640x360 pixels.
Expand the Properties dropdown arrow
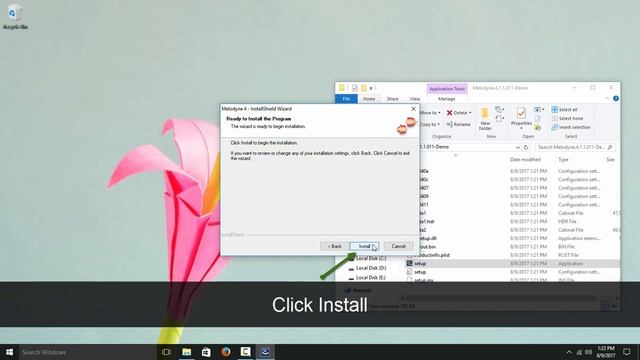(521, 128)
